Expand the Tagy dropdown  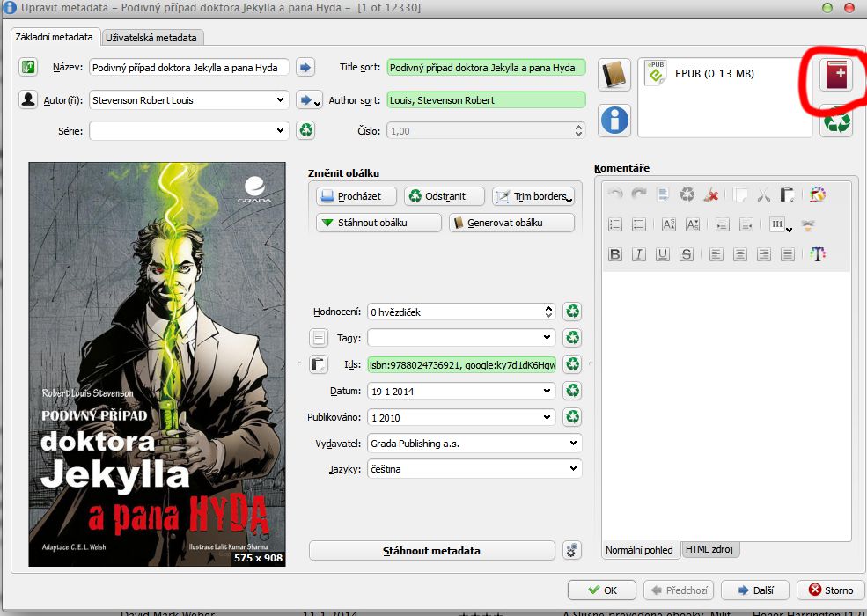(547, 337)
